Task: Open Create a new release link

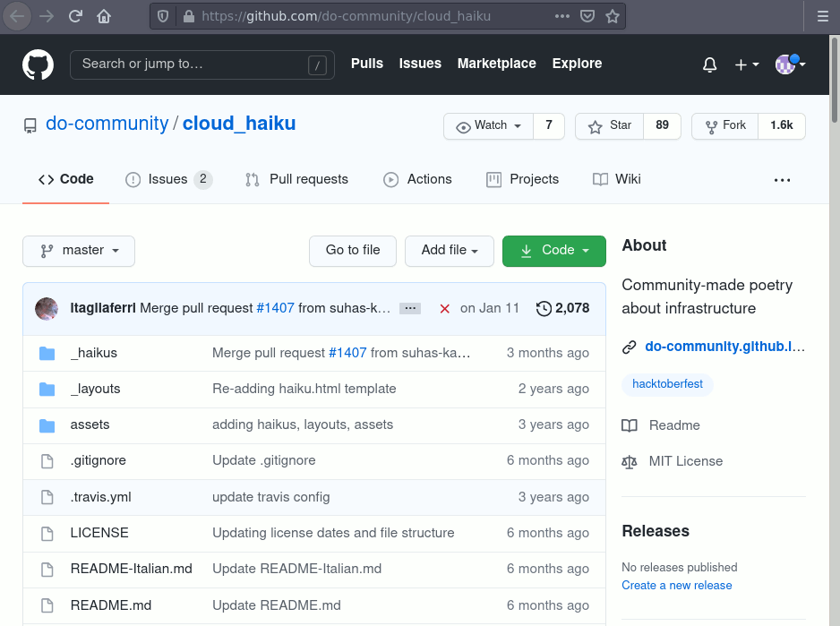Action: (x=677, y=585)
